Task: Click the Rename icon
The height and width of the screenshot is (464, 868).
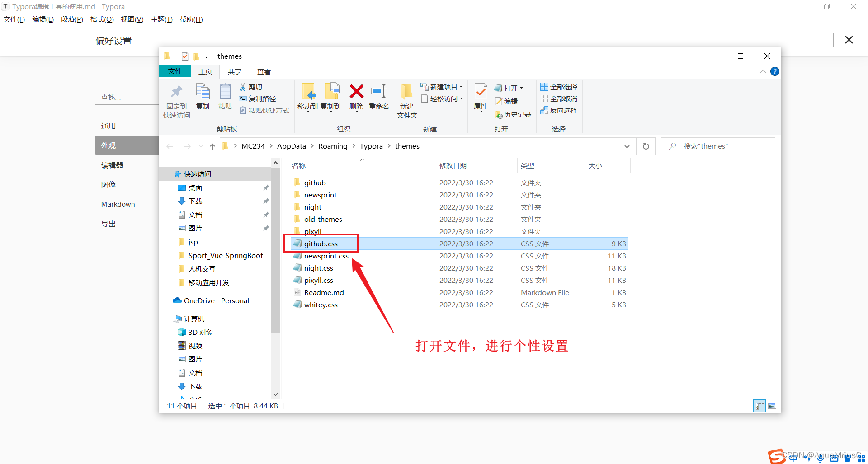Action: coord(379,91)
